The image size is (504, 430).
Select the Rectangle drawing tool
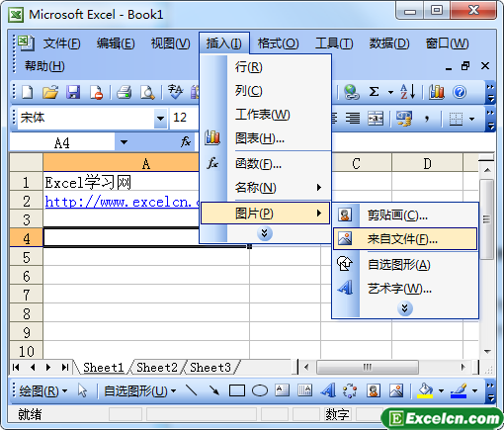click(237, 391)
